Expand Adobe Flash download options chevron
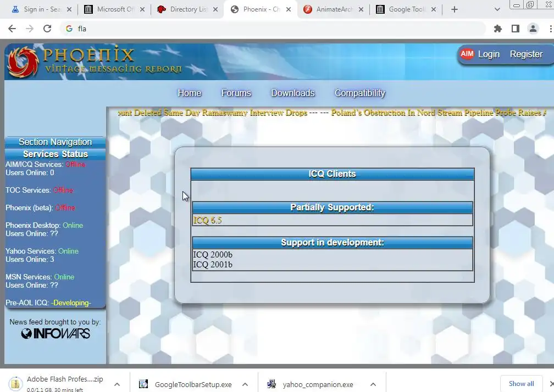This screenshot has height=392, width=554. point(117,384)
